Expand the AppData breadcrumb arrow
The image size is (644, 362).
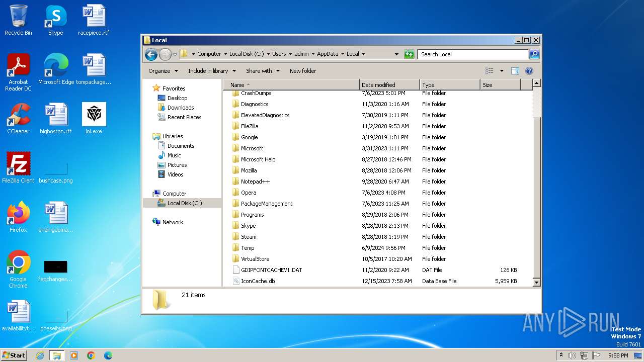tap(342, 54)
